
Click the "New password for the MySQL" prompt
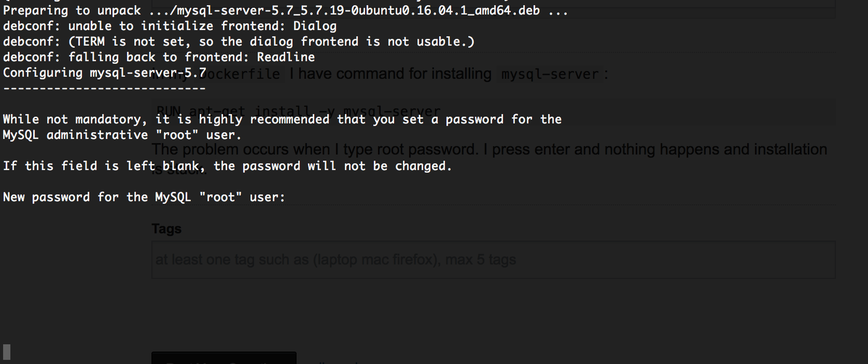coord(144,197)
